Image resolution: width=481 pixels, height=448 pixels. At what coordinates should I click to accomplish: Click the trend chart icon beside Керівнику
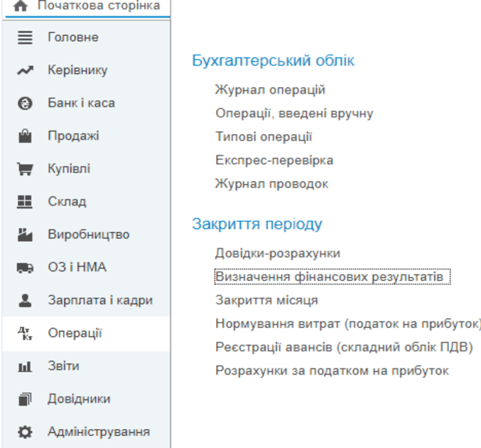[x=21, y=70]
